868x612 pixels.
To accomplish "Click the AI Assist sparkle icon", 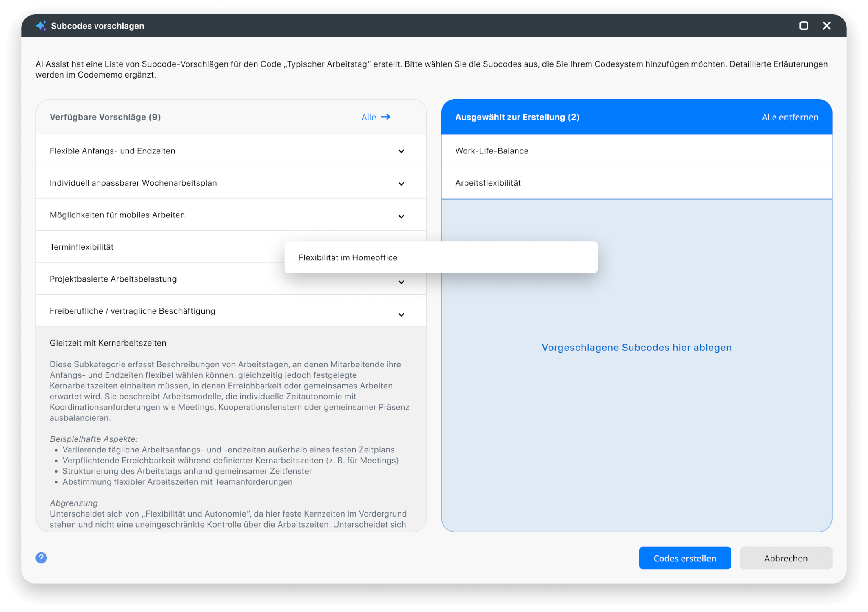I will 41,26.
